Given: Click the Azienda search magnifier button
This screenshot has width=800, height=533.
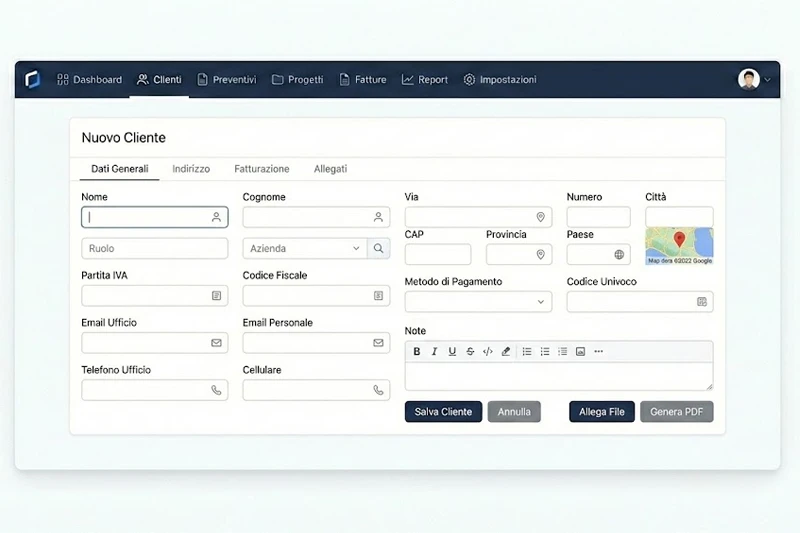Looking at the screenshot, I should pyautogui.click(x=379, y=248).
